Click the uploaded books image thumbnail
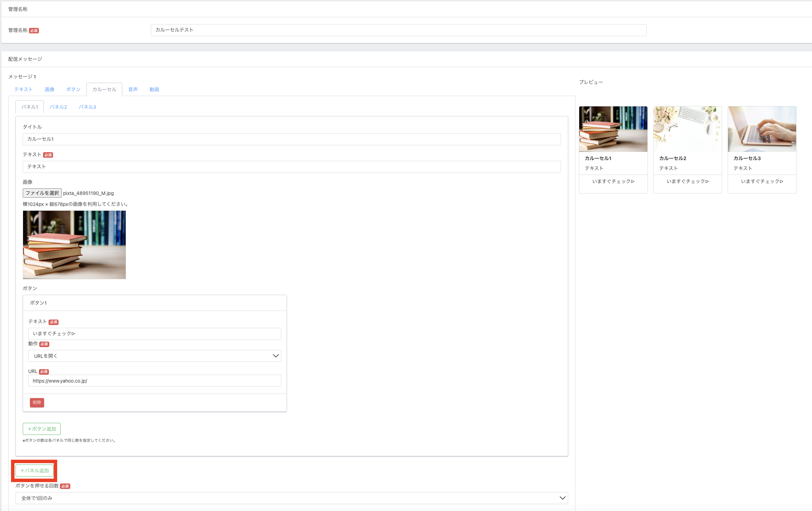 click(74, 245)
